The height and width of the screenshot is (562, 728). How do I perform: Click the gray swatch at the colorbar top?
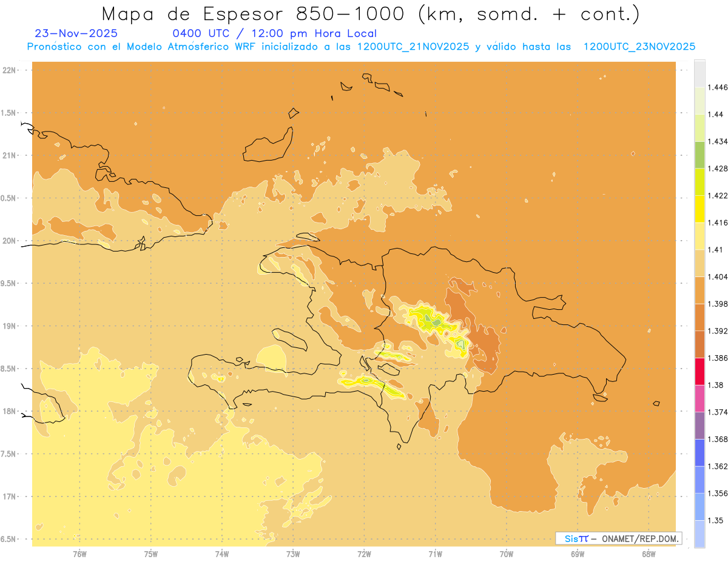pyautogui.click(x=699, y=73)
